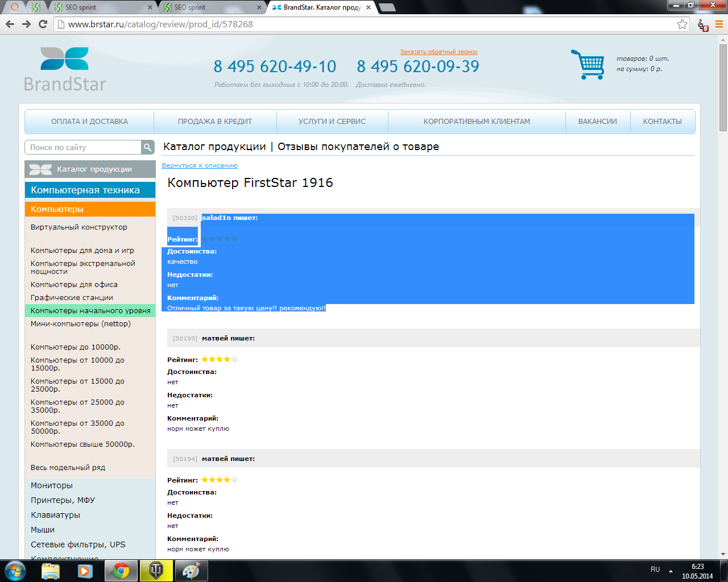Open Windows Explorer from taskbar
Image resolution: width=728 pixels, height=582 pixels.
pos(51,571)
